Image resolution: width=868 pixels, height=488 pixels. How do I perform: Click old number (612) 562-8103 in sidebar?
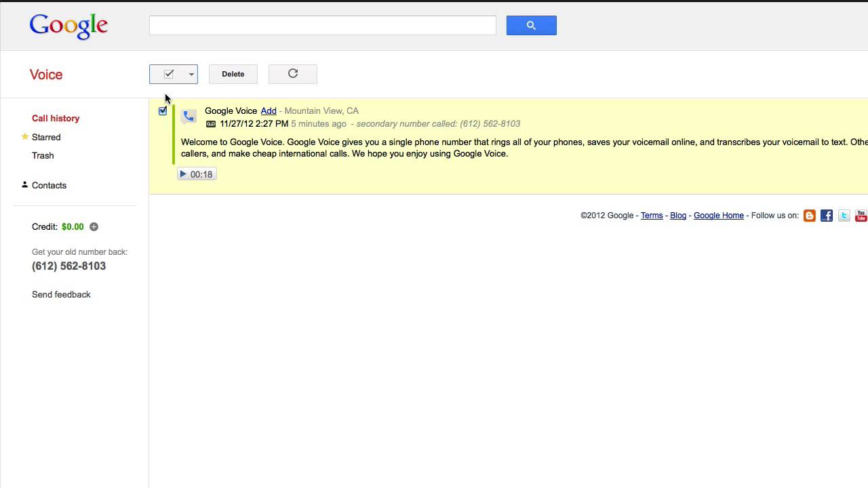[x=68, y=266]
